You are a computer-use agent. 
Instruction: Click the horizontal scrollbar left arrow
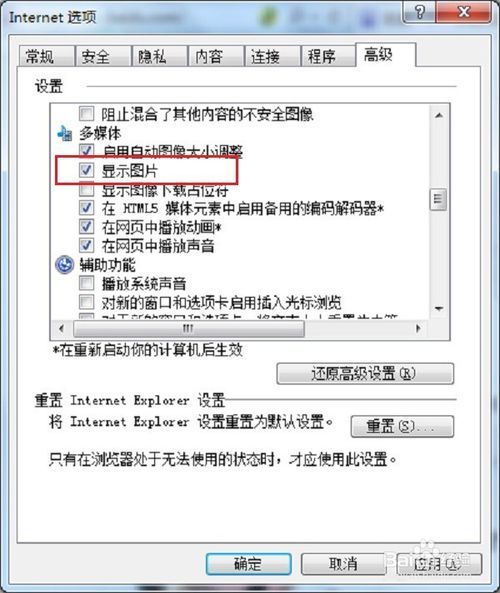62,328
